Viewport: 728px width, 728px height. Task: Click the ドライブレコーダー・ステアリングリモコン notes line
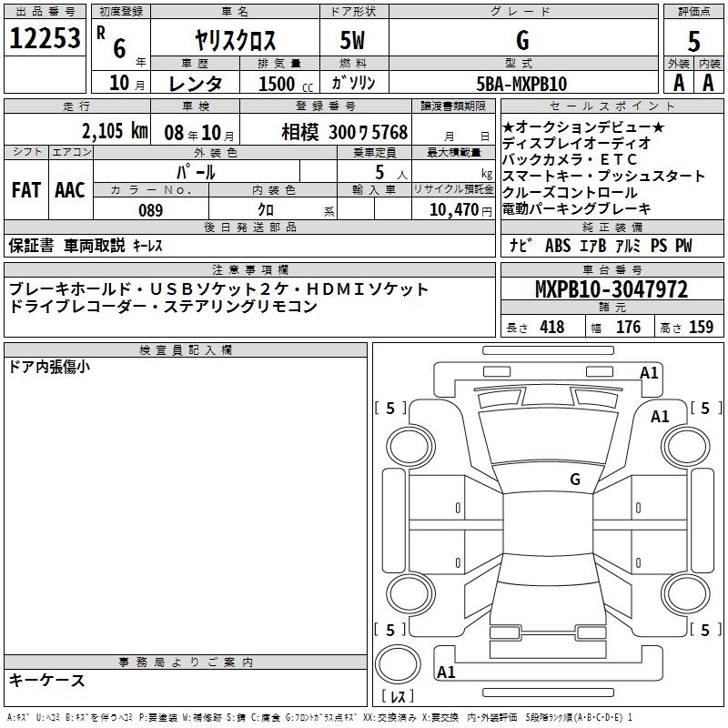[163, 306]
